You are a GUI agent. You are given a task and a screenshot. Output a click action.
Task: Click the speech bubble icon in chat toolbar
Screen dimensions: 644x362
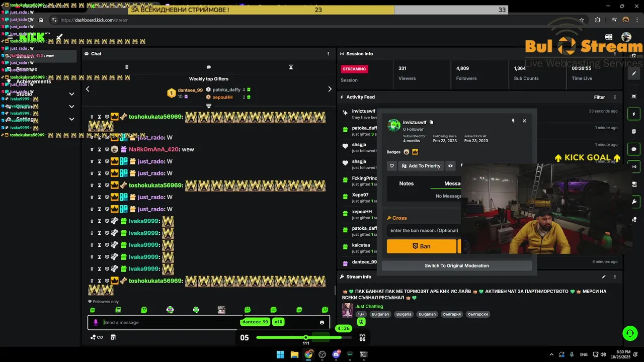tap(209, 67)
